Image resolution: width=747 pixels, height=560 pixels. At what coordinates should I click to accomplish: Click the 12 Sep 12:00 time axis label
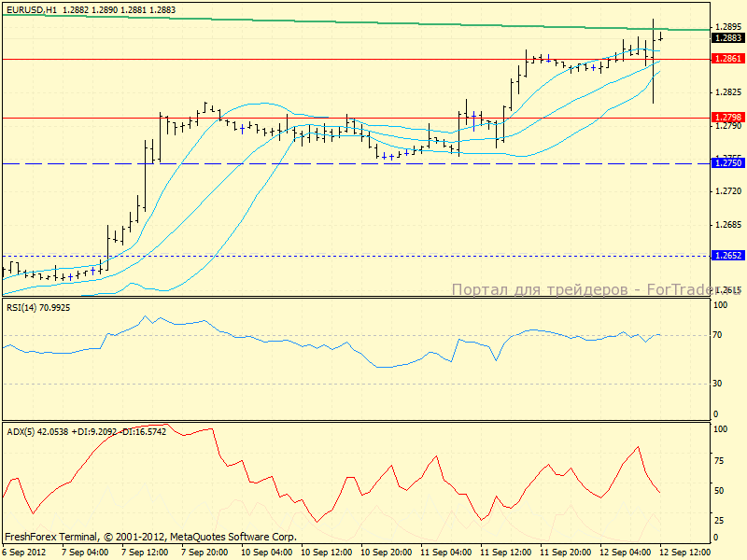686,553
